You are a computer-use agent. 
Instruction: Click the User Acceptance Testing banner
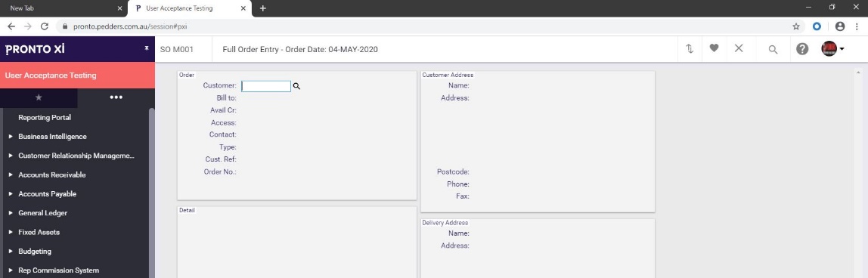tap(77, 75)
